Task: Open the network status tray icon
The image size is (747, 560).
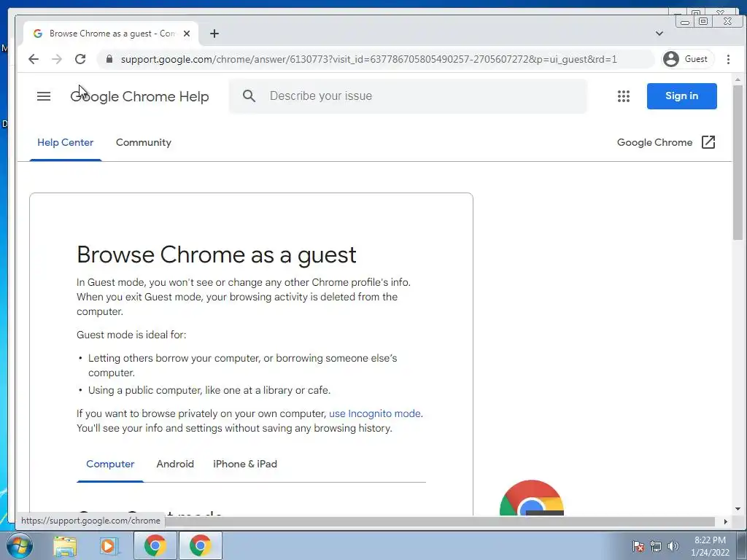Action: pyautogui.click(x=656, y=546)
